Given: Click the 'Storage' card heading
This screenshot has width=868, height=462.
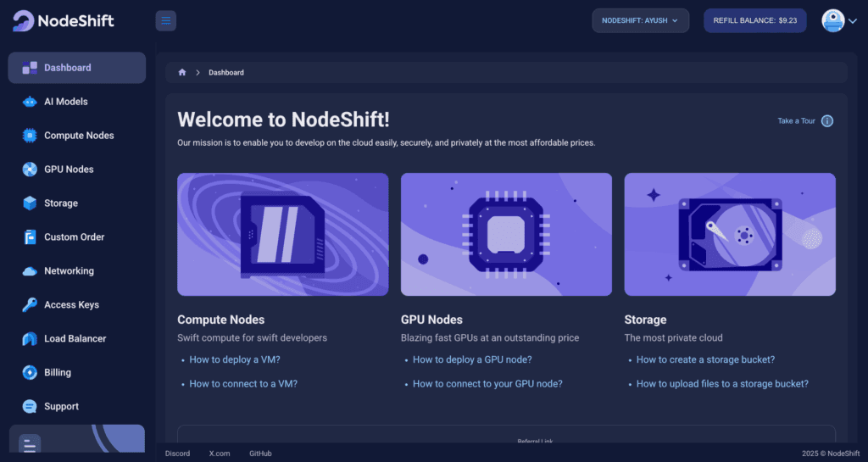Looking at the screenshot, I should point(645,320).
